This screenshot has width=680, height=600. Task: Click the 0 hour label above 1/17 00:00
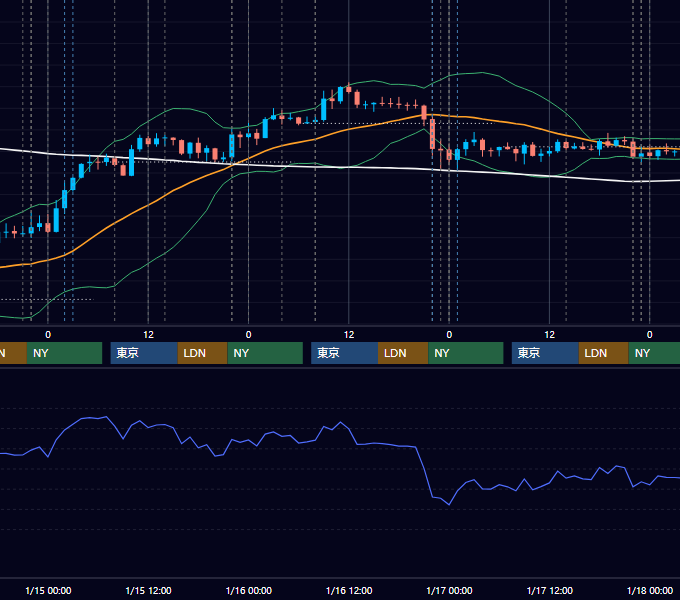(449, 335)
